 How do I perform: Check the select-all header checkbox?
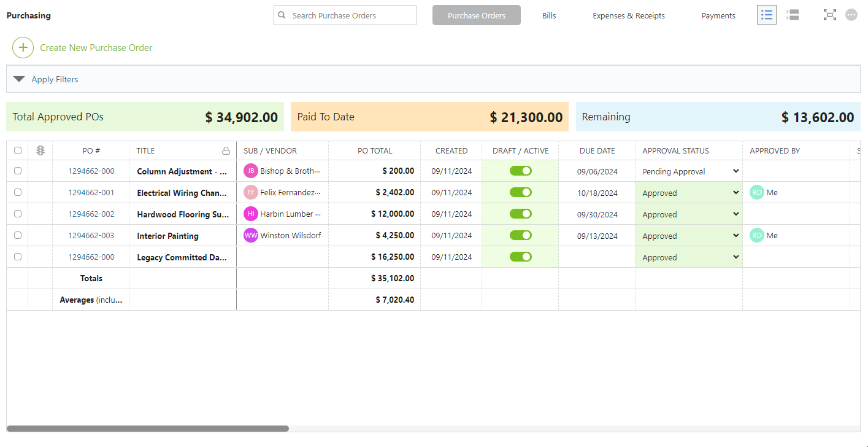point(18,150)
